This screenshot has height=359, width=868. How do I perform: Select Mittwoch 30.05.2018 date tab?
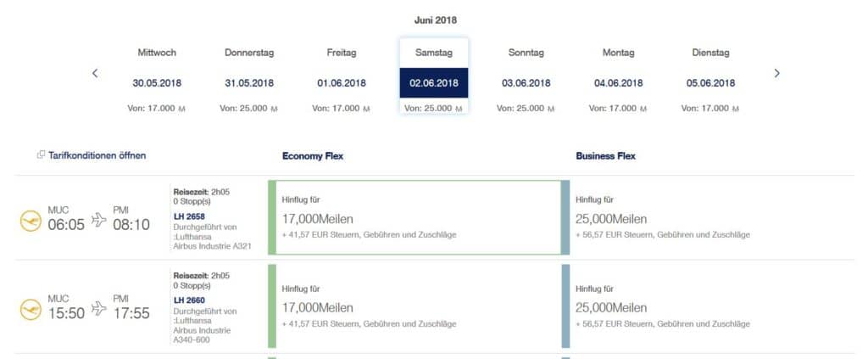coord(157,77)
